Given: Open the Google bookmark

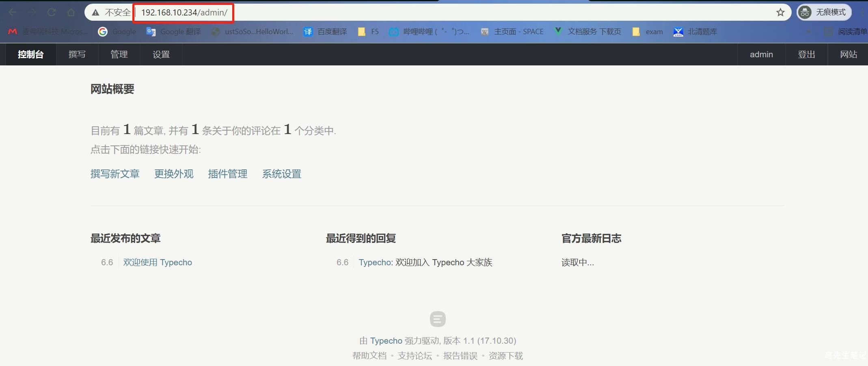Looking at the screenshot, I should (117, 32).
